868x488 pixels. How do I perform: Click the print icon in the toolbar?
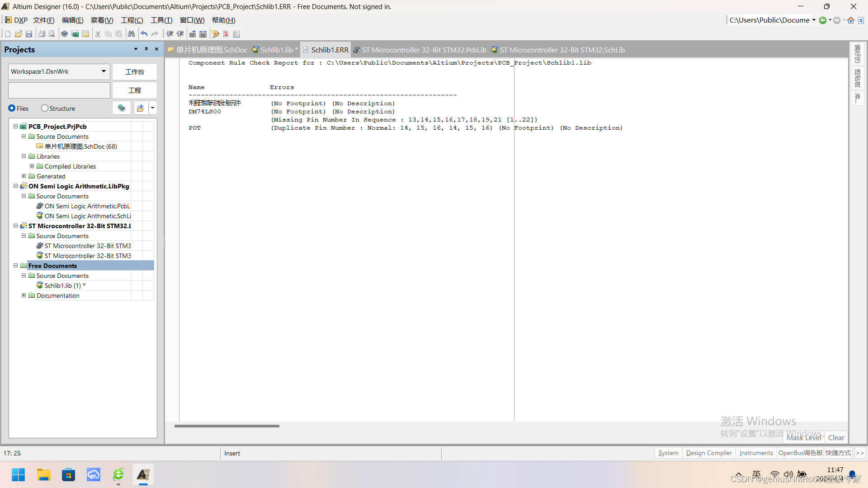click(42, 34)
